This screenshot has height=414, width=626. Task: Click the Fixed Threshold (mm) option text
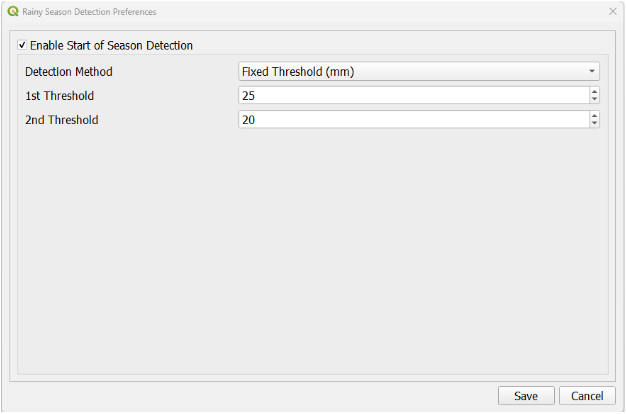(298, 72)
